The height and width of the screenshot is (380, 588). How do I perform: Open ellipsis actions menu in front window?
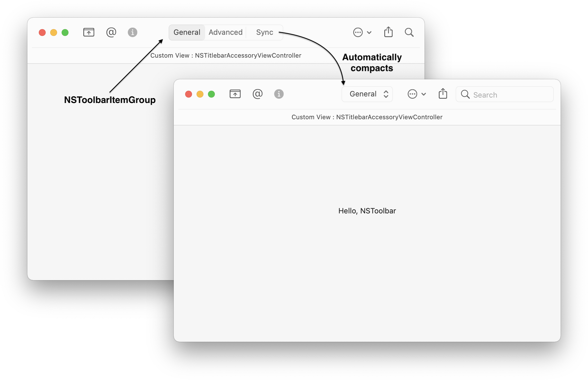(416, 94)
